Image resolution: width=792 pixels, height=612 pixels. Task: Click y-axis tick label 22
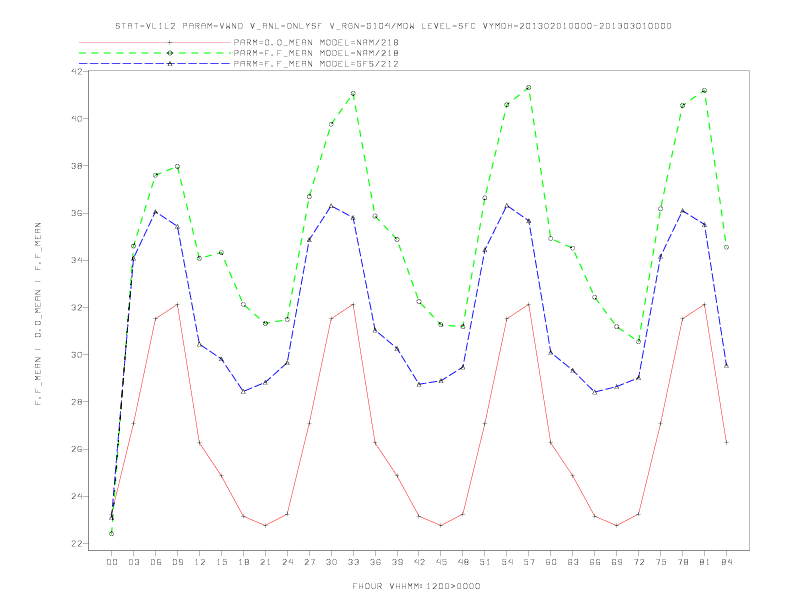(x=77, y=543)
